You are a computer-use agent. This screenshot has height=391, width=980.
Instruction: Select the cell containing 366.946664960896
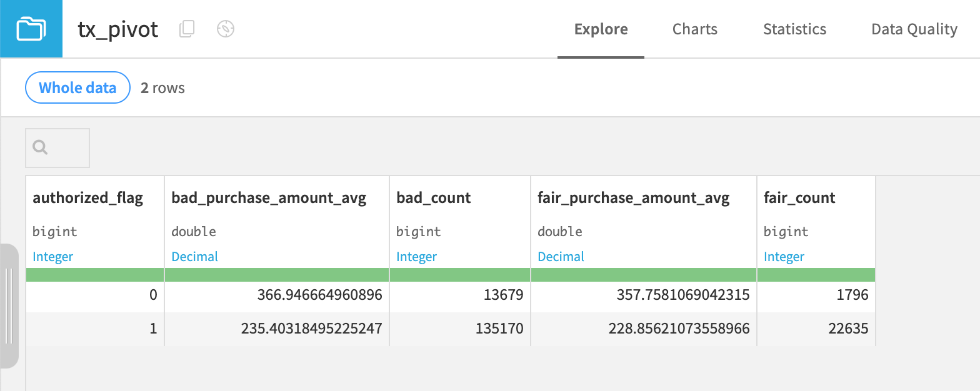pos(319,295)
